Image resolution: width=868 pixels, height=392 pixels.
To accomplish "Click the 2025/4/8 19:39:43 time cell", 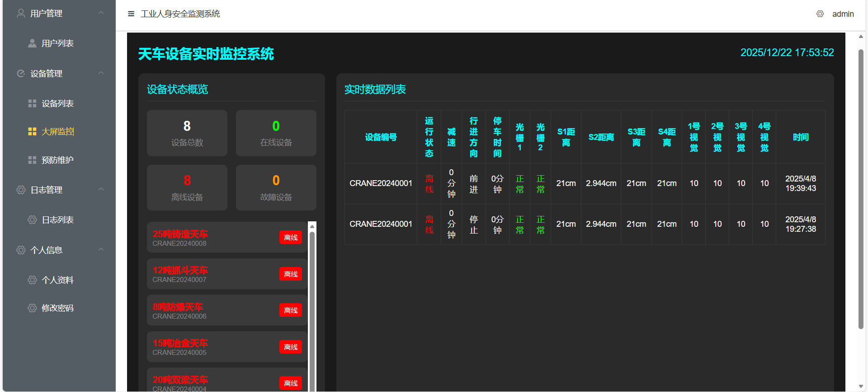I will (801, 184).
